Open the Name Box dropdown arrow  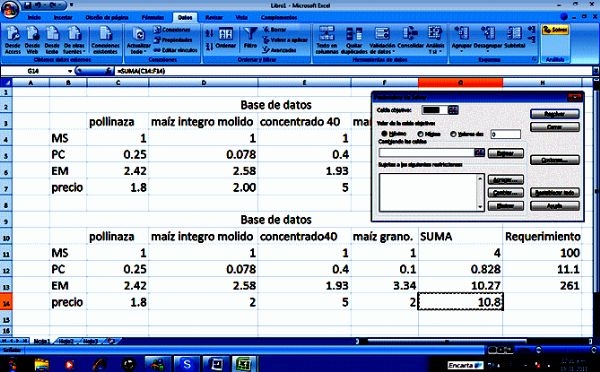tap(70, 71)
